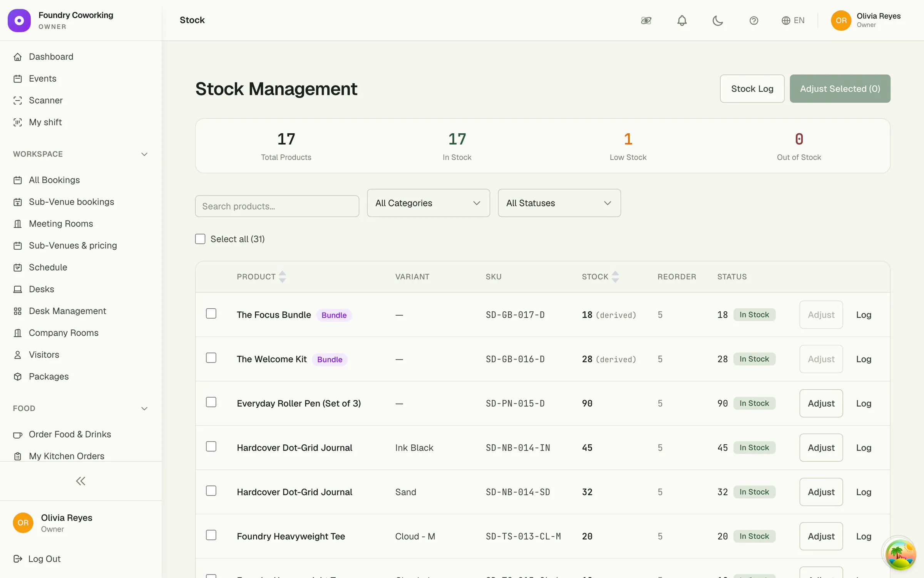Image resolution: width=924 pixels, height=578 pixels.
Task: Collapse the WORKSPACE section chevron
Action: point(144,154)
